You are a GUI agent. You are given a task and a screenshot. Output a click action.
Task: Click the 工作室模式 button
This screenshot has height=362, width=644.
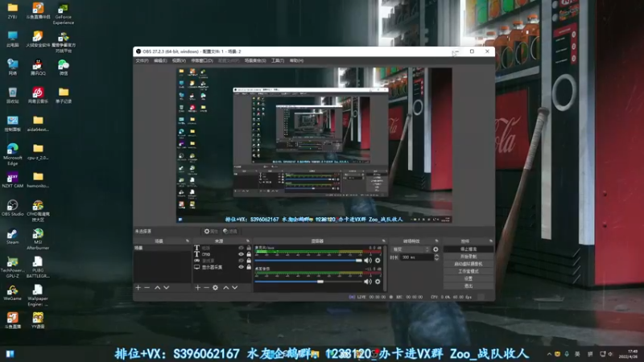coord(469,271)
